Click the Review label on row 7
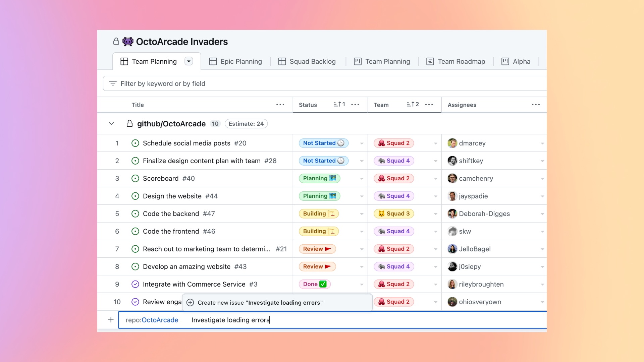 (x=317, y=249)
